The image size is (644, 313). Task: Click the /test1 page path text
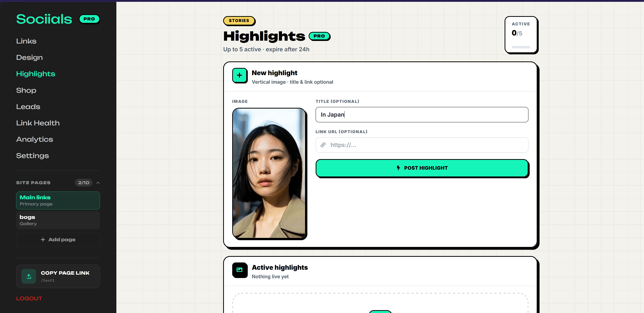[48, 280]
